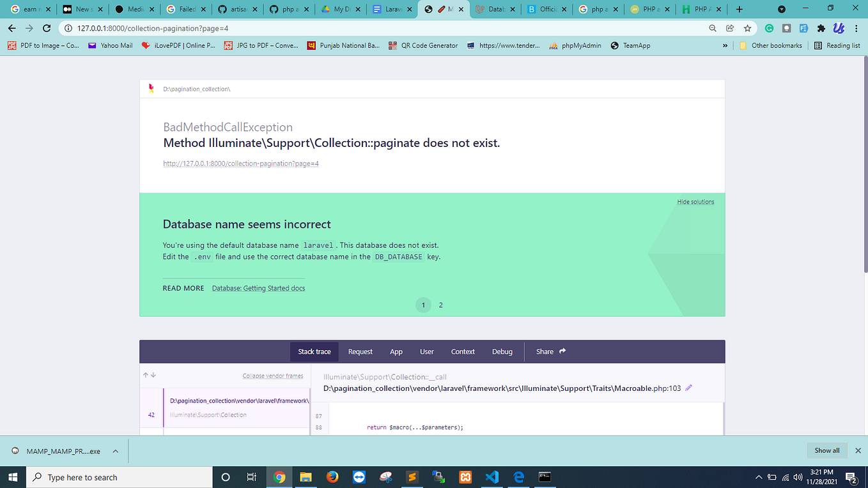Screen dimensions: 868x488
Task: Click the pencil icon to edit Macroable.php
Action: [x=688, y=388]
